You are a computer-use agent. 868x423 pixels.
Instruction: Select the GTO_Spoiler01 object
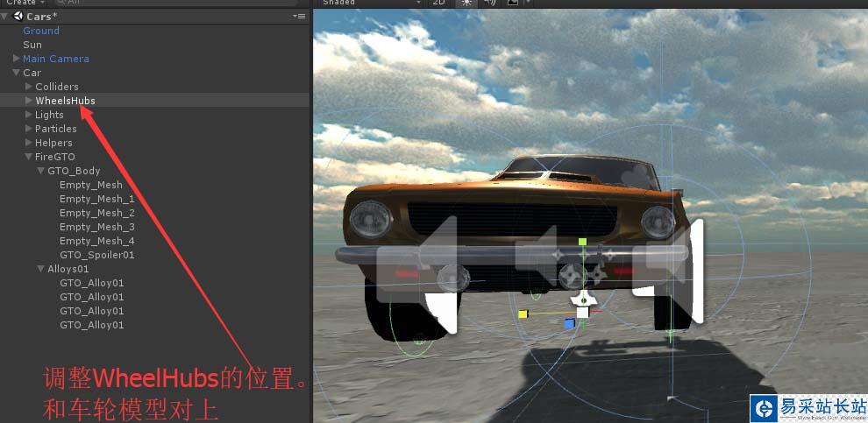(x=96, y=255)
